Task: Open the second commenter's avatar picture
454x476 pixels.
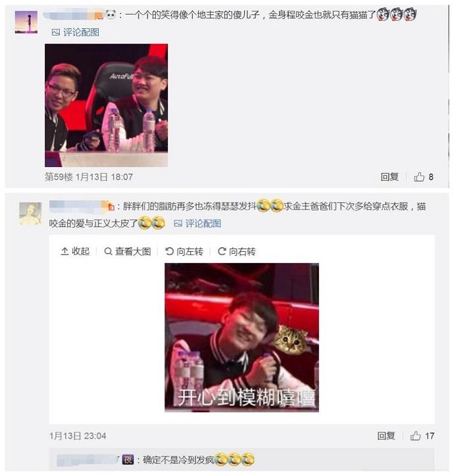Action: 30,214
